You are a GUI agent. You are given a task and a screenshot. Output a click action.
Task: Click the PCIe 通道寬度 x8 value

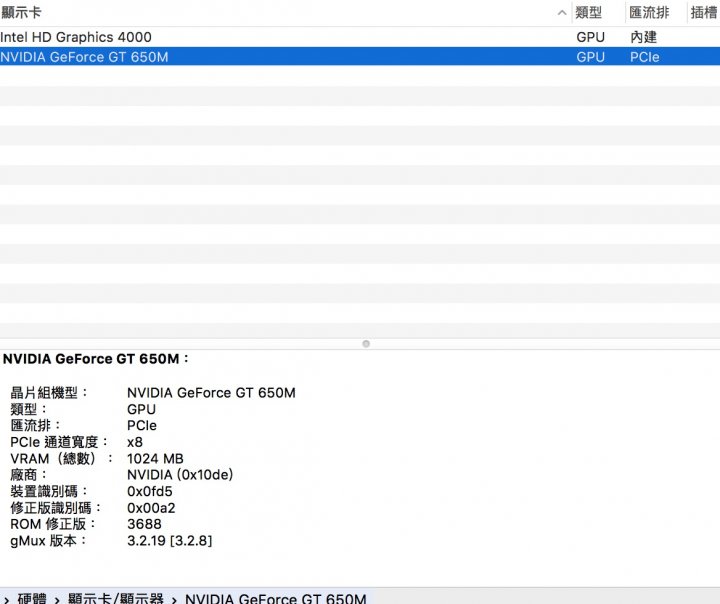coord(135,442)
